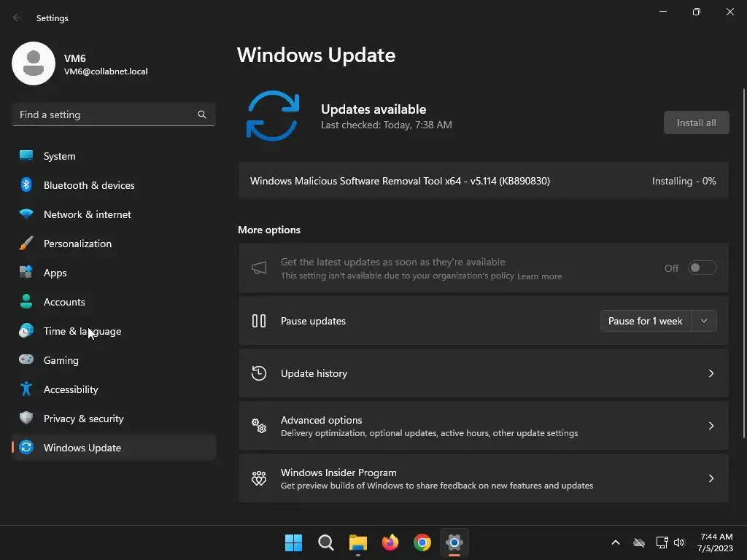
Task: Click the Install all button
Action: coord(697,122)
